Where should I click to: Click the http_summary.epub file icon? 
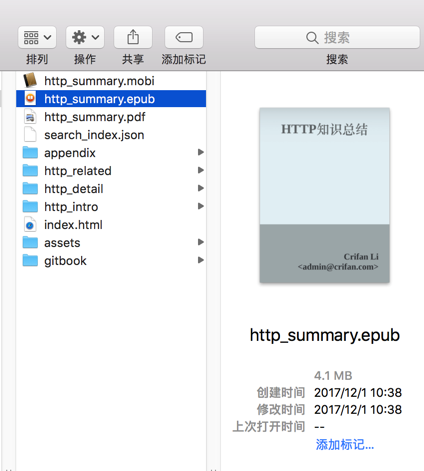(30, 99)
